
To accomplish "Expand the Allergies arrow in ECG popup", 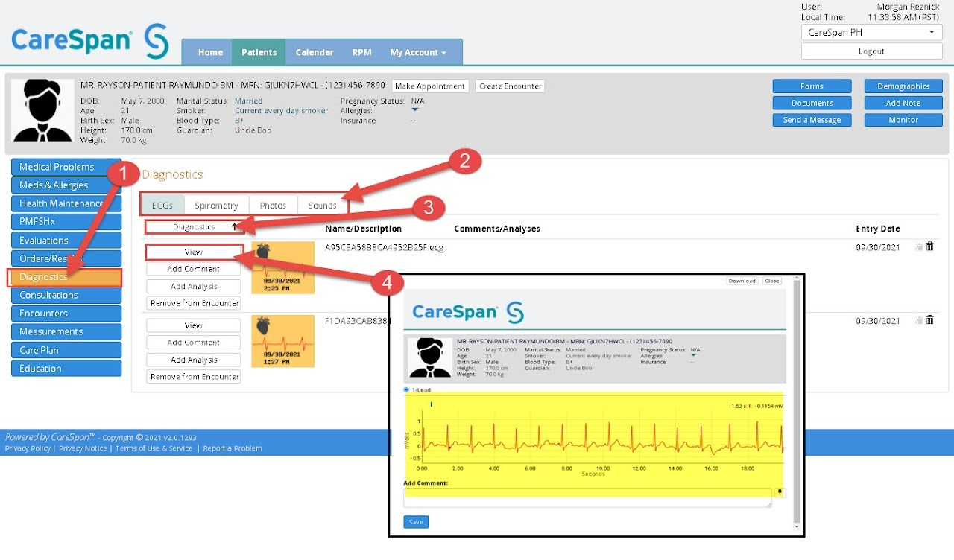I will (693, 356).
